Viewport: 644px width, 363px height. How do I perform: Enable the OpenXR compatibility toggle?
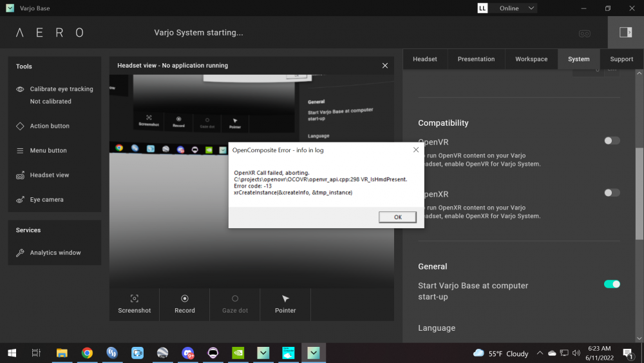[612, 193]
